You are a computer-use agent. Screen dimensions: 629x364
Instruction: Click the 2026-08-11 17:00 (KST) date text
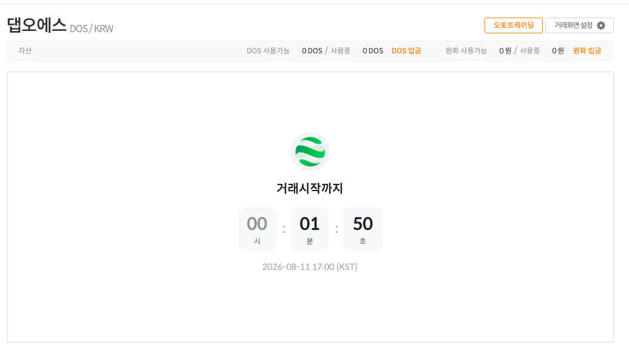(310, 267)
